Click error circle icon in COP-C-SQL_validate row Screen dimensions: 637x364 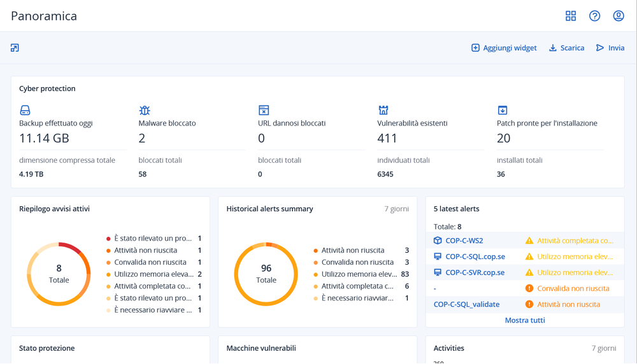(529, 304)
